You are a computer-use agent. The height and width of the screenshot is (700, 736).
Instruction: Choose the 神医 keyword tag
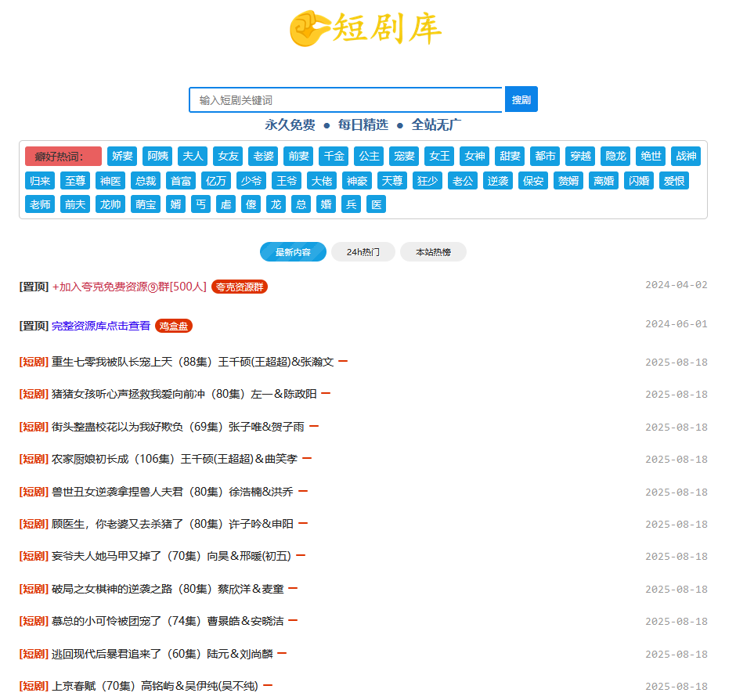click(110, 181)
